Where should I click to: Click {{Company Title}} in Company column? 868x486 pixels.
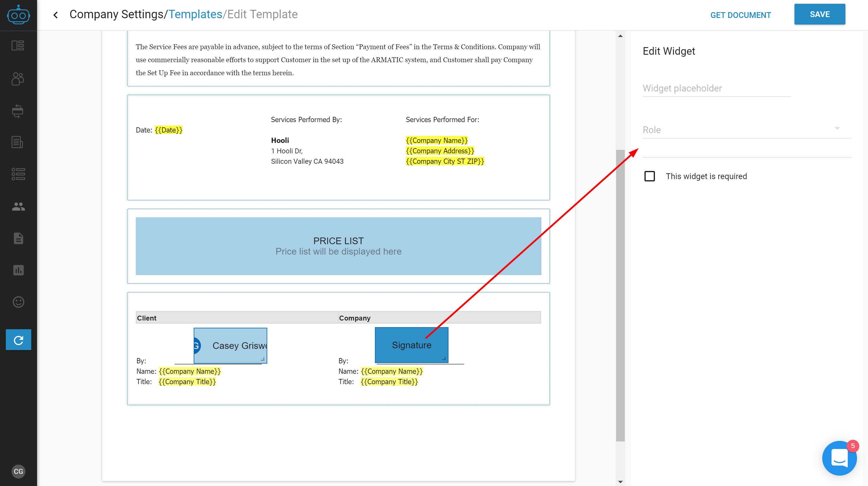pos(389,382)
